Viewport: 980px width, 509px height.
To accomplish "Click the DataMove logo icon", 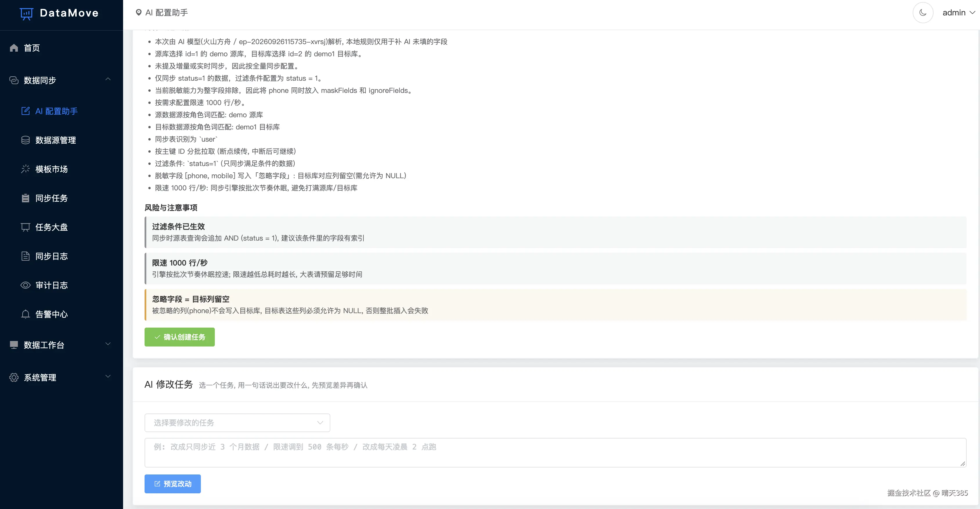I will (x=26, y=14).
